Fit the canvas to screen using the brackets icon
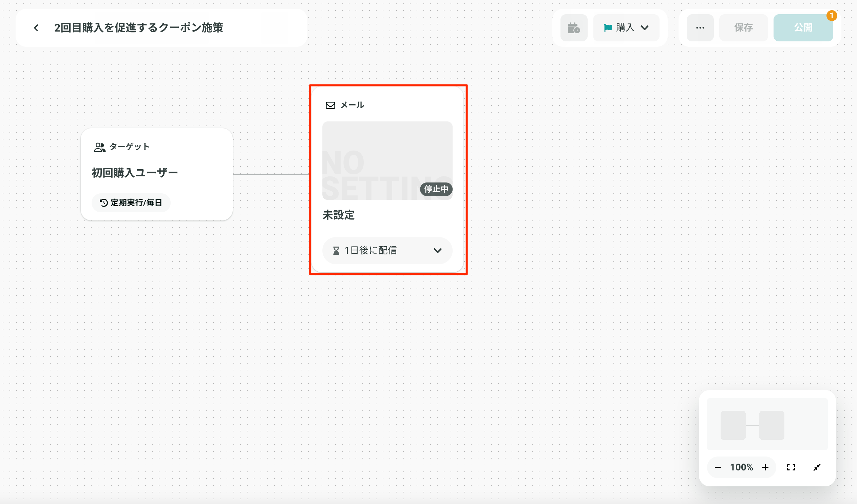 point(791,467)
